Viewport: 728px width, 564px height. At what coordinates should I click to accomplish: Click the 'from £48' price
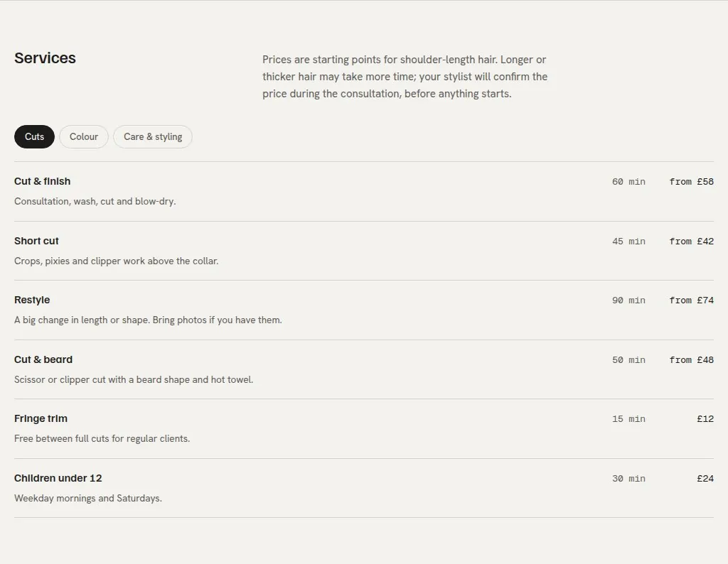[x=691, y=360]
